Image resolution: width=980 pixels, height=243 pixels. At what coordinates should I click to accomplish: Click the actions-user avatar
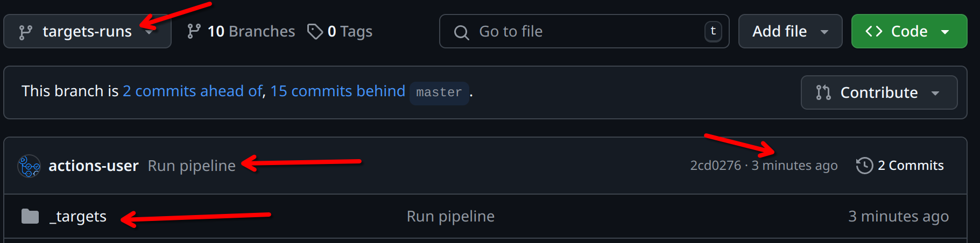[x=29, y=166]
